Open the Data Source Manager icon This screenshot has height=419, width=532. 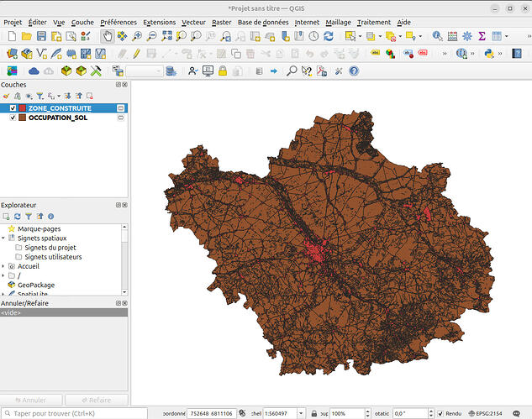(x=12, y=54)
